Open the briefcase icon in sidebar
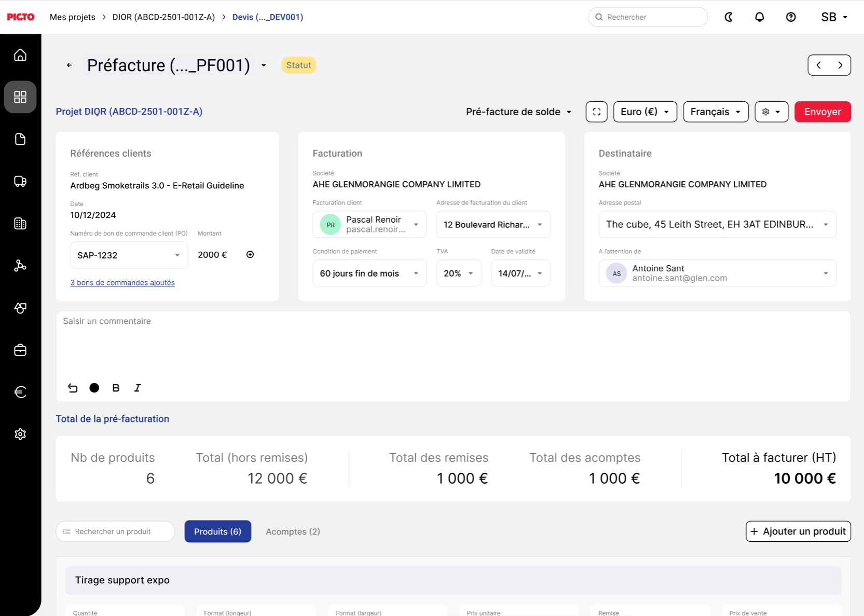This screenshot has height=616, width=864. (x=20, y=350)
